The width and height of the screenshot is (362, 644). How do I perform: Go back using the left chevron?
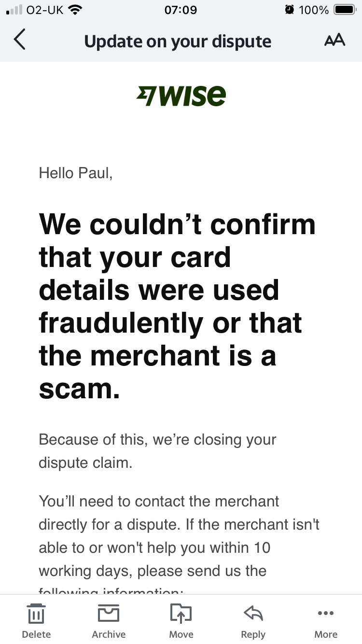(19, 40)
